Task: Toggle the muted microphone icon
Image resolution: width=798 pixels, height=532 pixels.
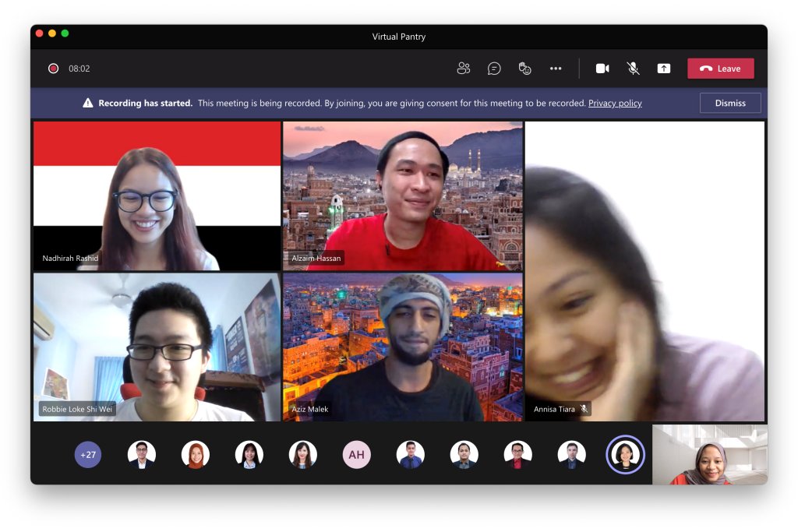Action: coord(633,68)
